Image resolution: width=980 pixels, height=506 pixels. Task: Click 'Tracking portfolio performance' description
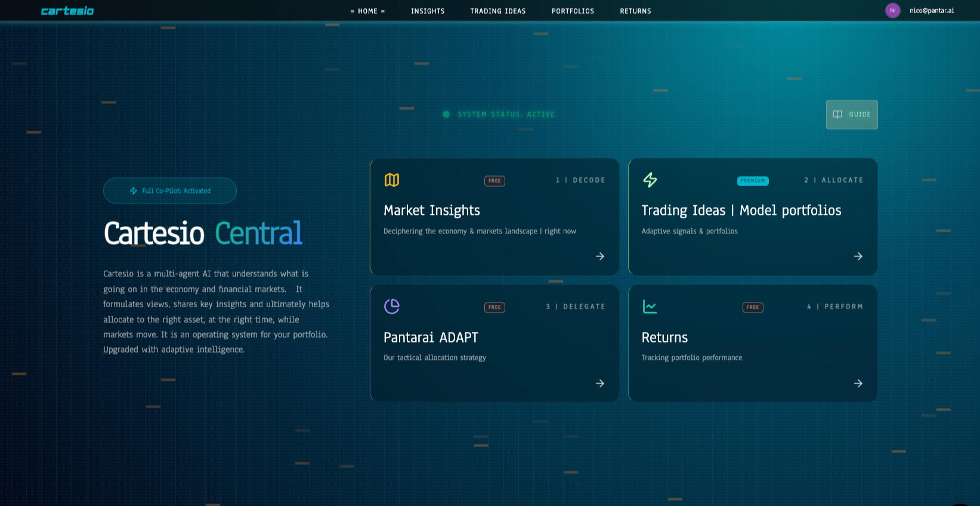point(692,357)
